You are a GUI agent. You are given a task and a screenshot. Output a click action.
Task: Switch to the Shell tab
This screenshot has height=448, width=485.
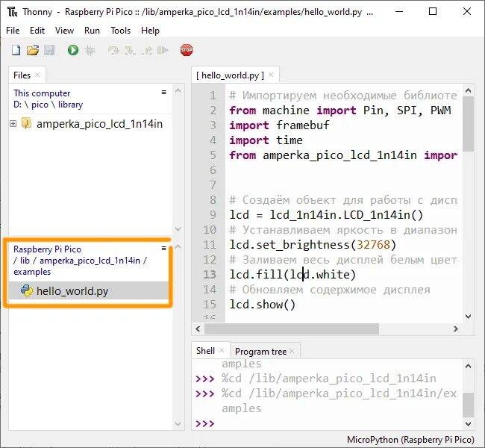coord(205,351)
